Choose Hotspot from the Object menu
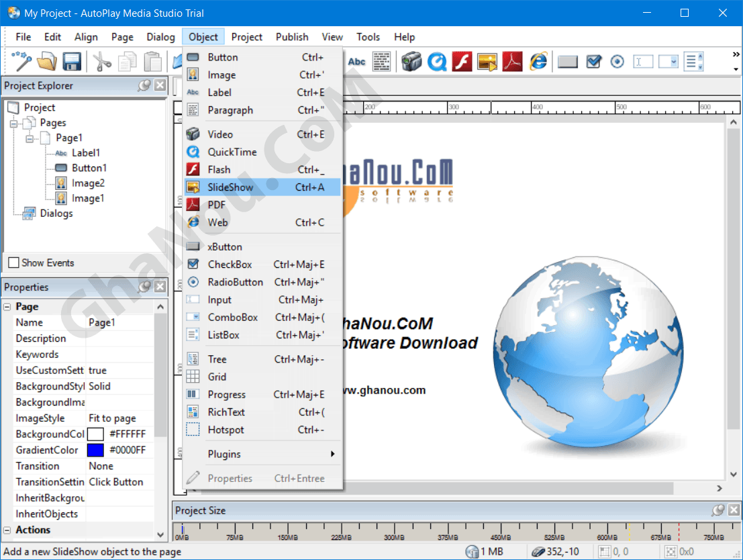The height and width of the screenshot is (560, 743). (x=262, y=430)
